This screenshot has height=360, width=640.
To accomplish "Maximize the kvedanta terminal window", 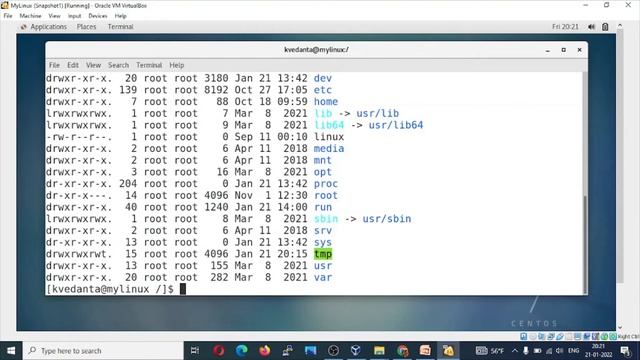I will pyautogui.click(x=563, y=50).
